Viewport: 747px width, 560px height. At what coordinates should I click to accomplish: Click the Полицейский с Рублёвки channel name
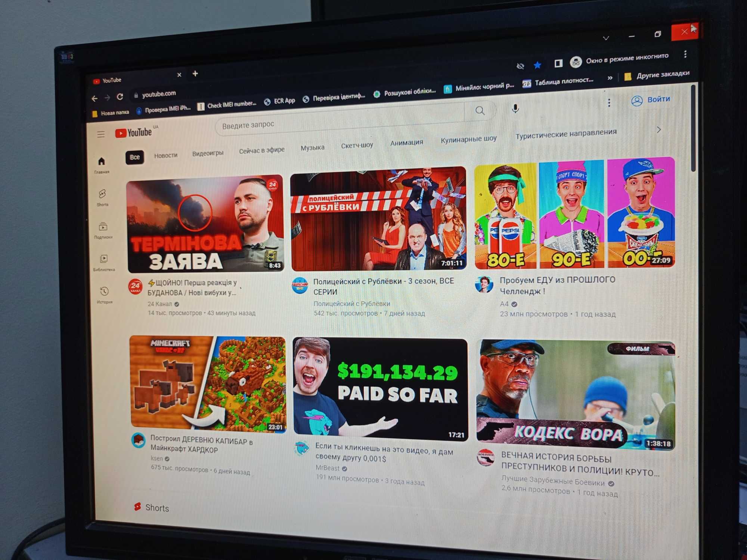[x=351, y=304]
